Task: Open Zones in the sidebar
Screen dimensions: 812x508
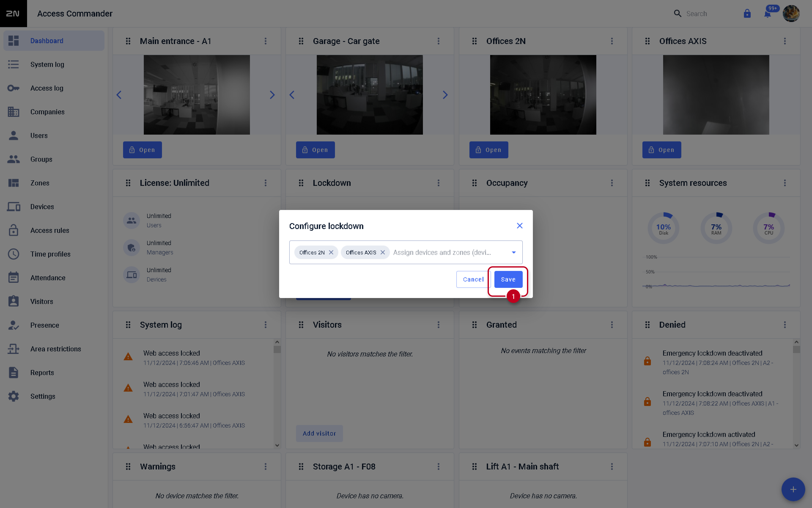Action: 54,183
